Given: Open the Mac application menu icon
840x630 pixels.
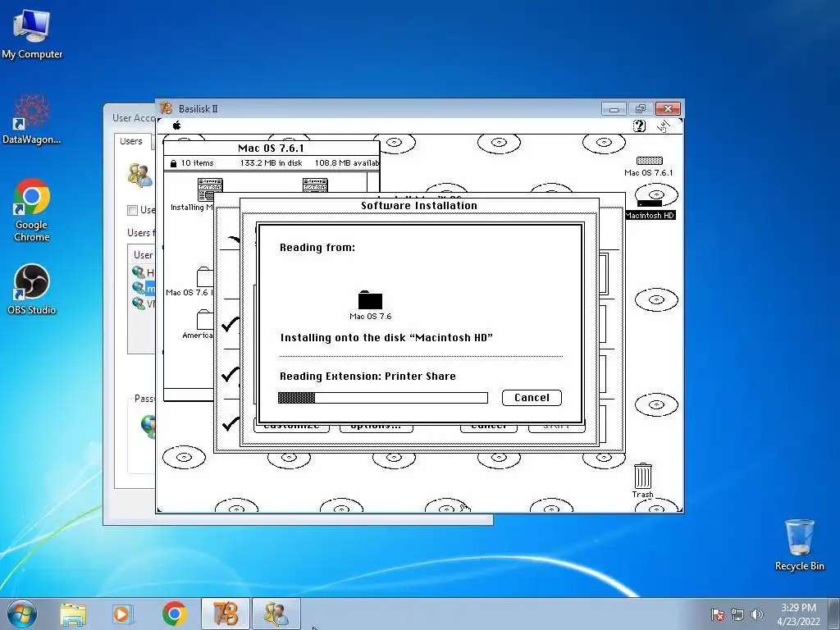Looking at the screenshot, I should [x=663, y=126].
